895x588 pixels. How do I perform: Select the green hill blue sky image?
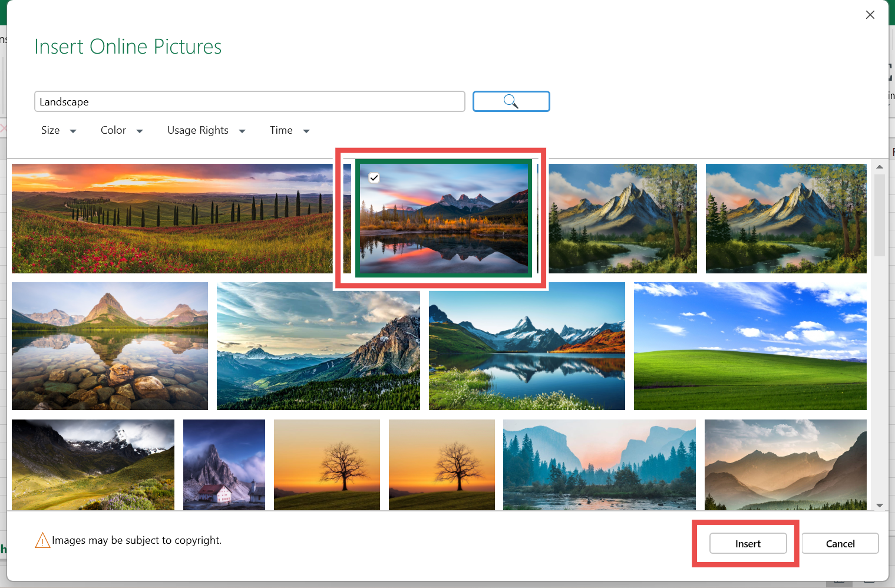coord(749,346)
